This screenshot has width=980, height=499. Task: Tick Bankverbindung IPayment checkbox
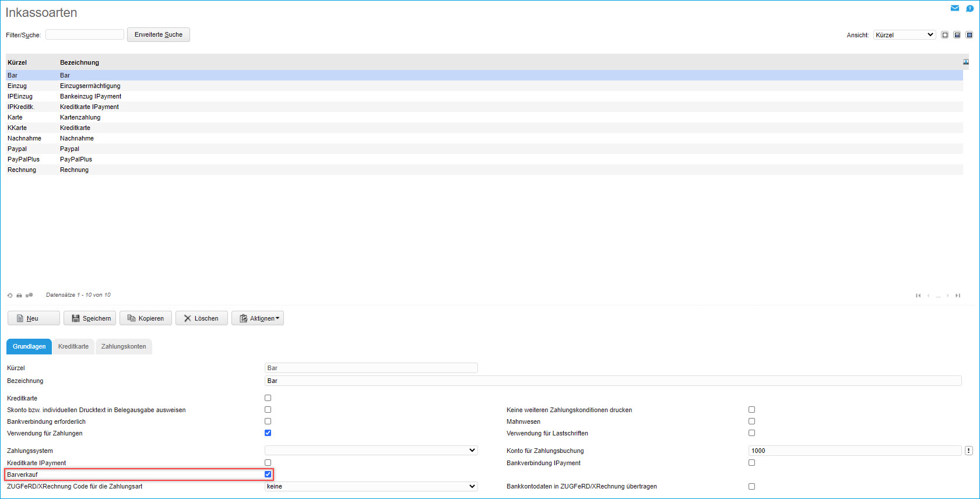(x=752, y=463)
